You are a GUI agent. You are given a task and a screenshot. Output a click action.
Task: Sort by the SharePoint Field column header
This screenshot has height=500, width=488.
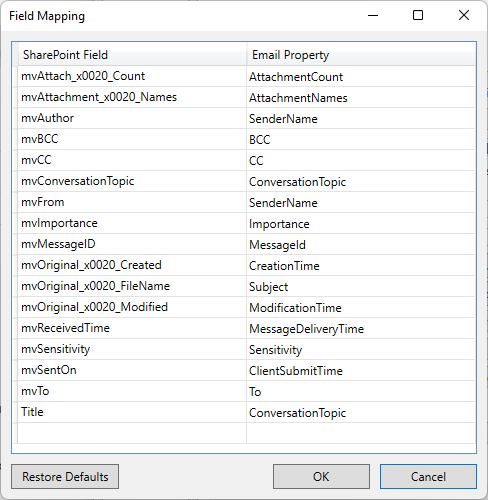point(132,55)
